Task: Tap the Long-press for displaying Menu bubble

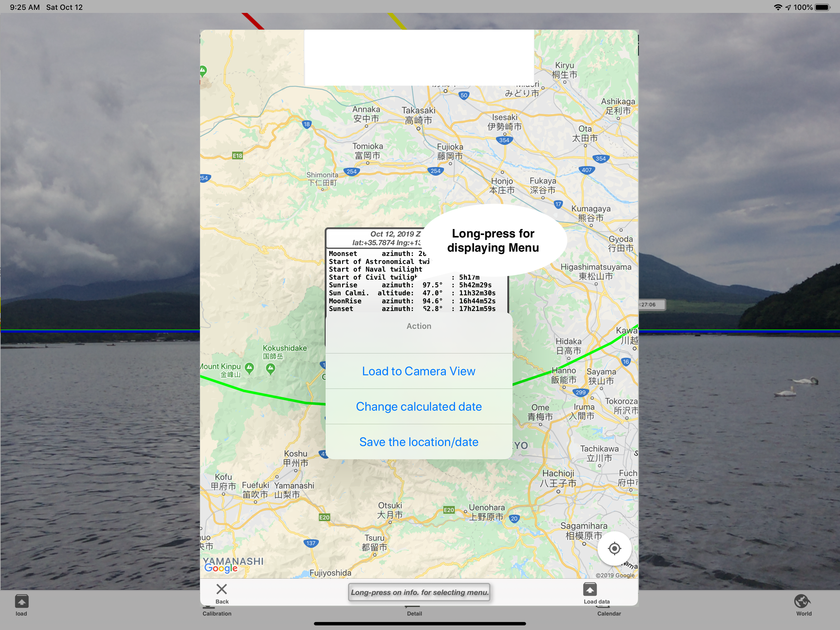Action: (493, 240)
